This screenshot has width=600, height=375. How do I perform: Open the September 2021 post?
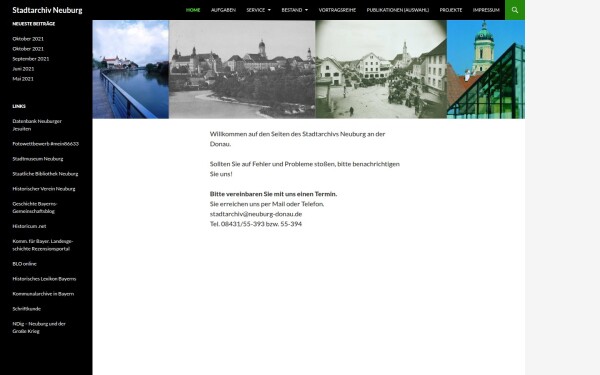(31, 59)
